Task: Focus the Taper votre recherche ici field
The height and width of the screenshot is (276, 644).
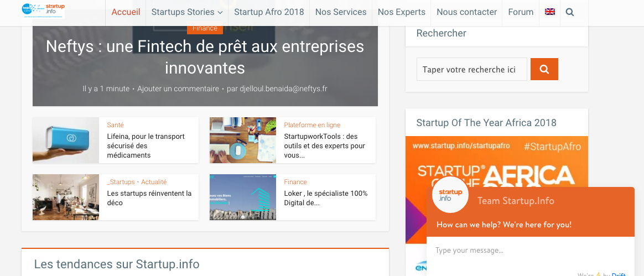Action: [471, 70]
